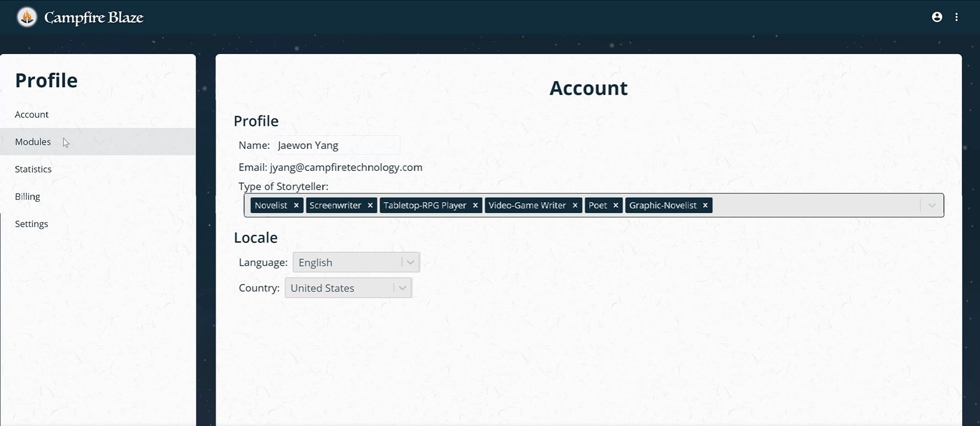Click empty area in storyteller type field
This screenshot has height=426, width=980.
pos(816,206)
